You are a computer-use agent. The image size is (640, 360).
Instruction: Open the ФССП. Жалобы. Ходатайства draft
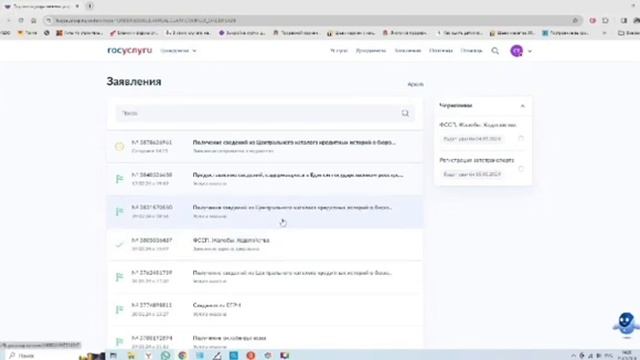click(478, 125)
